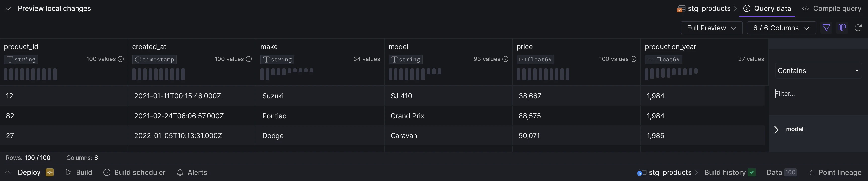This screenshot has width=868, height=181.
Task: Click info icon next to product_id values
Action: [121, 59]
